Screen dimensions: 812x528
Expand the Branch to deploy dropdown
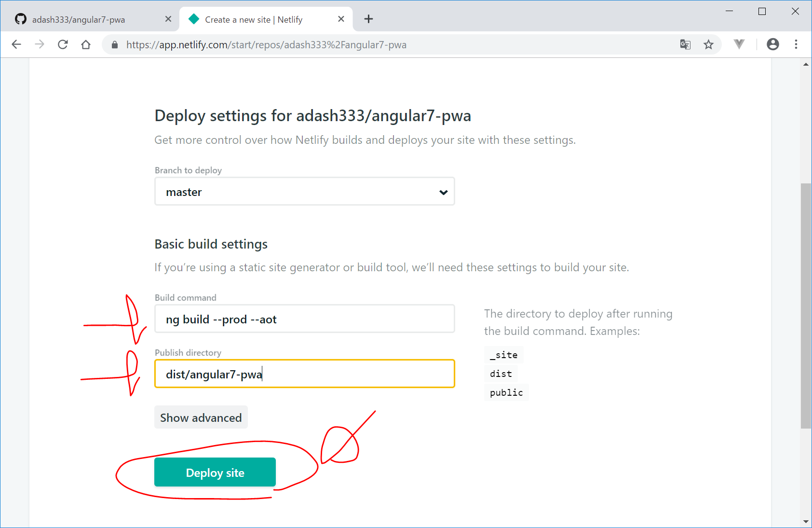point(304,192)
